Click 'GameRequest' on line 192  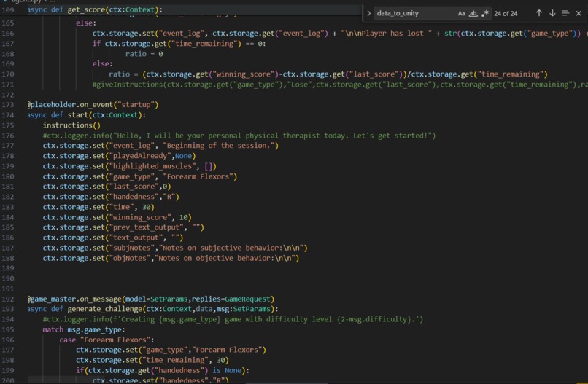248,299
